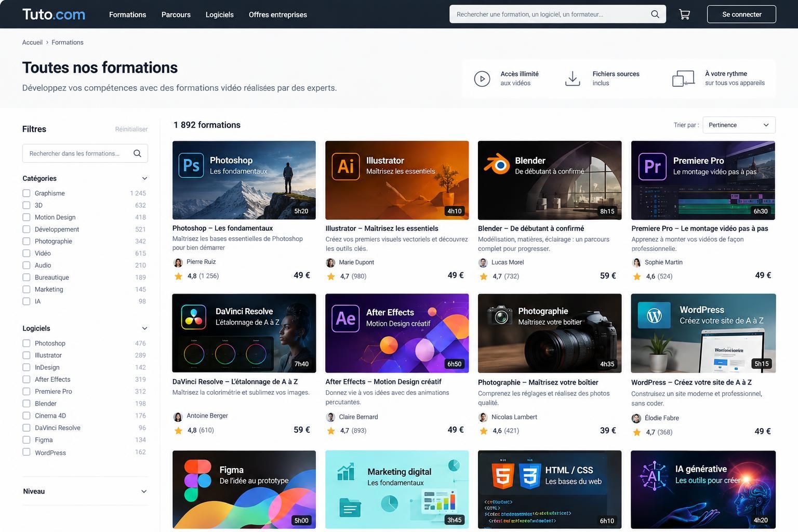Click the camera icon on Photographie card
This screenshot has width=798, height=532.
click(x=499, y=315)
